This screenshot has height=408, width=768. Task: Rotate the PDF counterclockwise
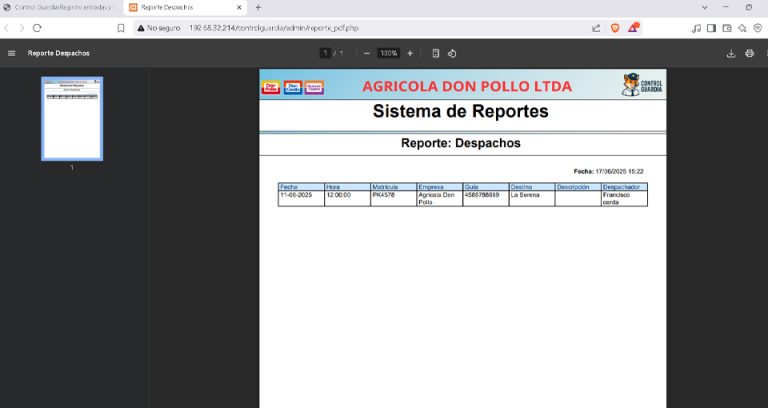452,53
